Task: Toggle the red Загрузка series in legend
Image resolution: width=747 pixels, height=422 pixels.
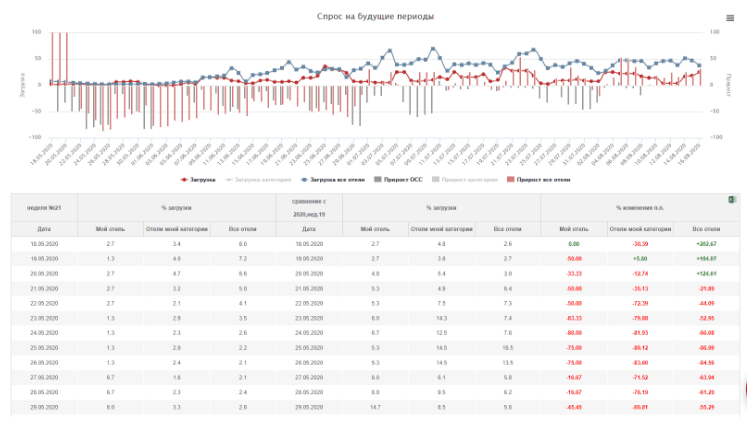Action: point(199,180)
